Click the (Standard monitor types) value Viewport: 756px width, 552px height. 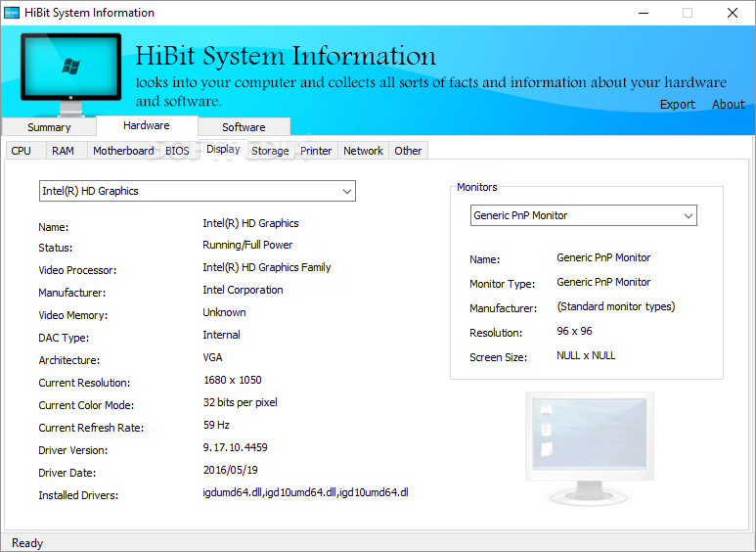(616, 306)
